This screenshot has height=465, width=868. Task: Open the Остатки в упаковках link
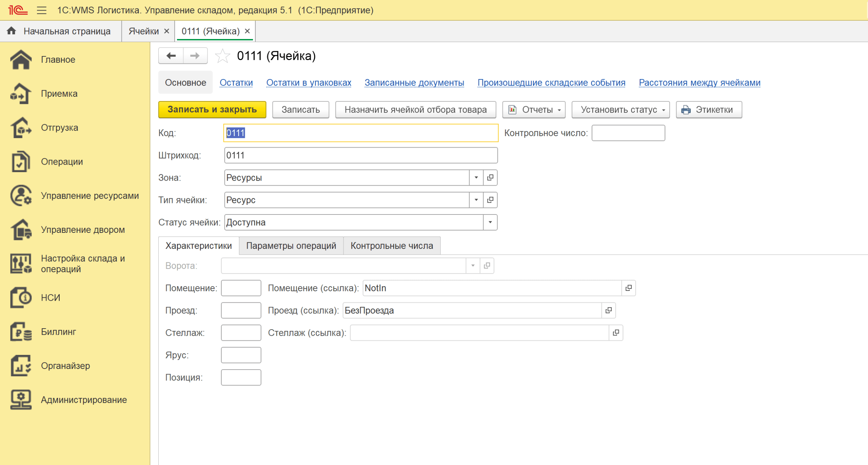(309, 82)
